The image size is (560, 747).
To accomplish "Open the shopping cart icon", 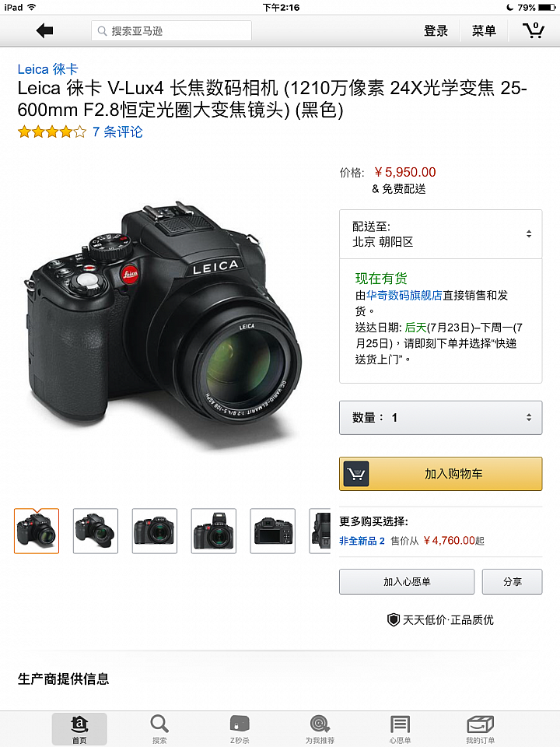I will point(534,30).
